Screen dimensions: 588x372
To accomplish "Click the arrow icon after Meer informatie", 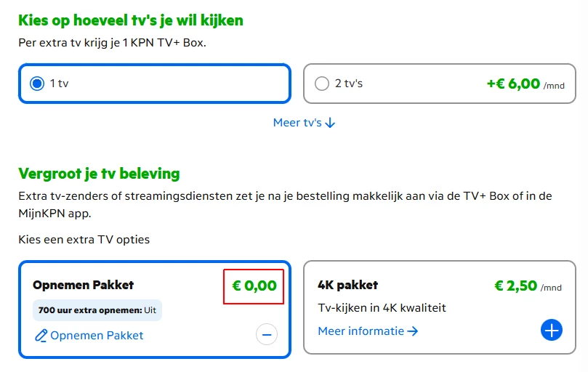I will pos(413,331).
